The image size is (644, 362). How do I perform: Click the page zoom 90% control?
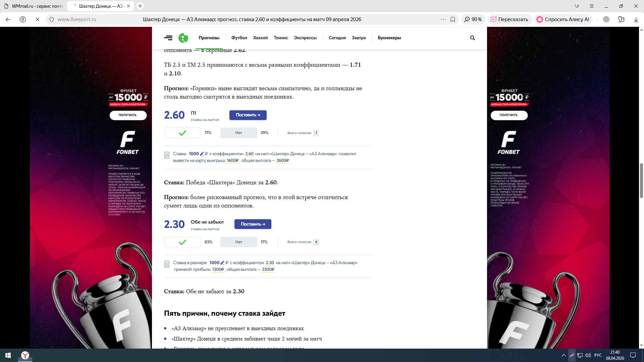click(473, 19)
